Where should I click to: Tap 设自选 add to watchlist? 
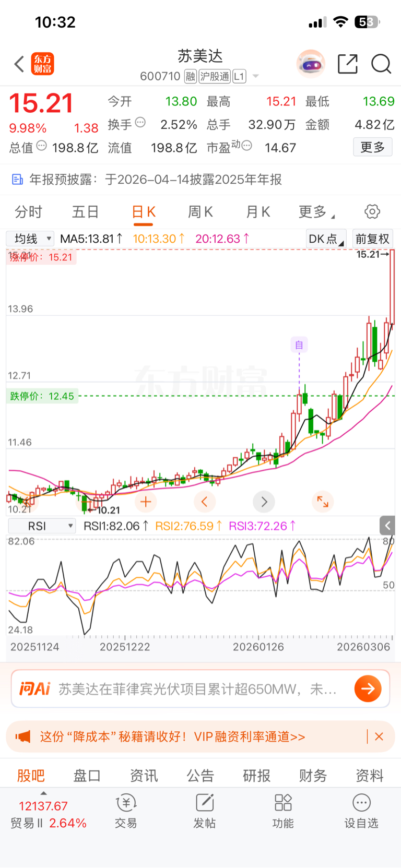pos(361,811)
